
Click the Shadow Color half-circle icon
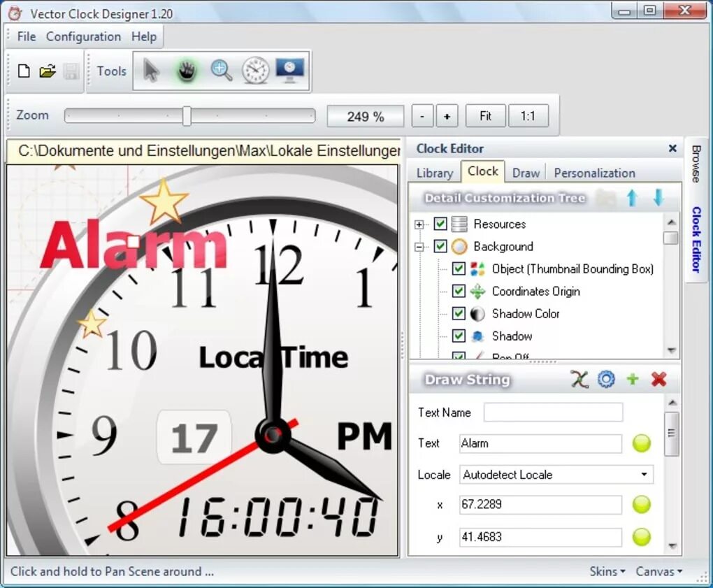point(477,313)
